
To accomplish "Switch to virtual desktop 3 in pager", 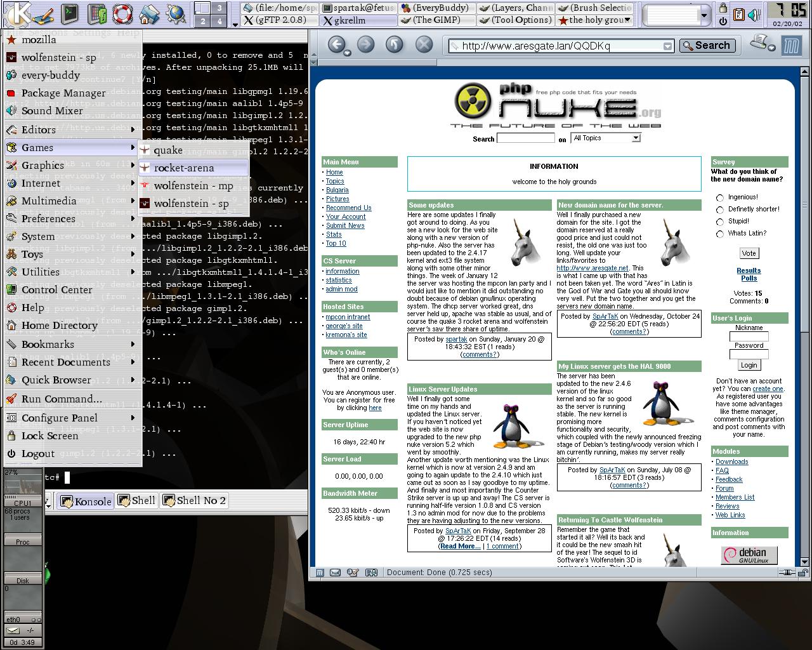I will 219,8.
